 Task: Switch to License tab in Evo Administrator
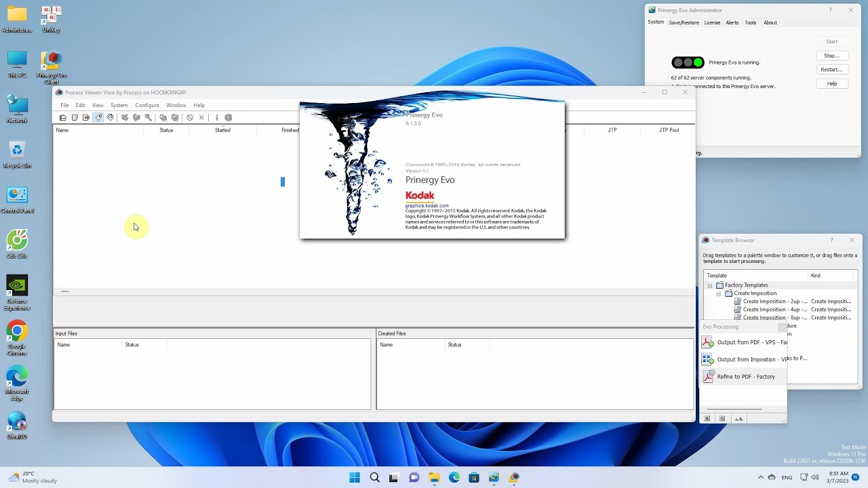coord(712,23)
